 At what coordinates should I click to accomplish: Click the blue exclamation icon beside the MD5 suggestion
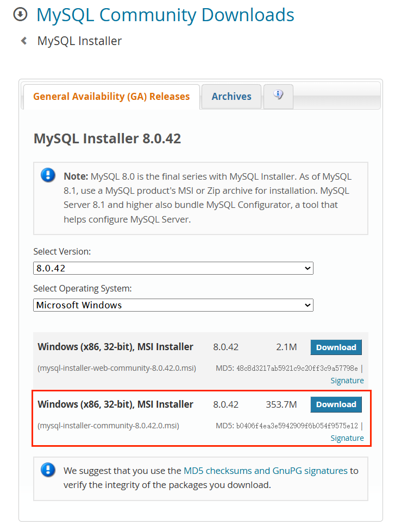pyautogui.click(x=48, y=470)
